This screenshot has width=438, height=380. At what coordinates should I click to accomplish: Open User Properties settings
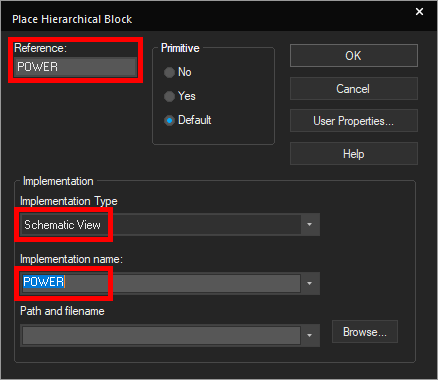click(354, 121)
